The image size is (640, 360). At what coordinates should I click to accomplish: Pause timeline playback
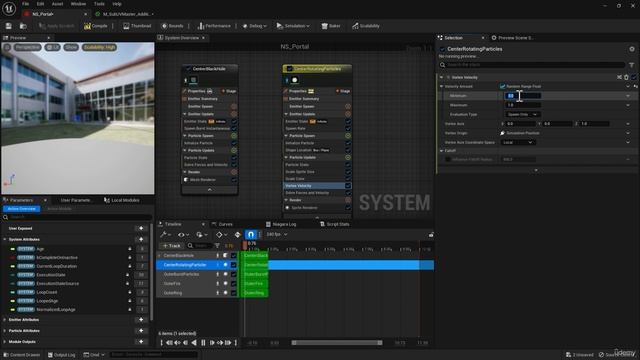pyautogui.click(x=203, y=342)
